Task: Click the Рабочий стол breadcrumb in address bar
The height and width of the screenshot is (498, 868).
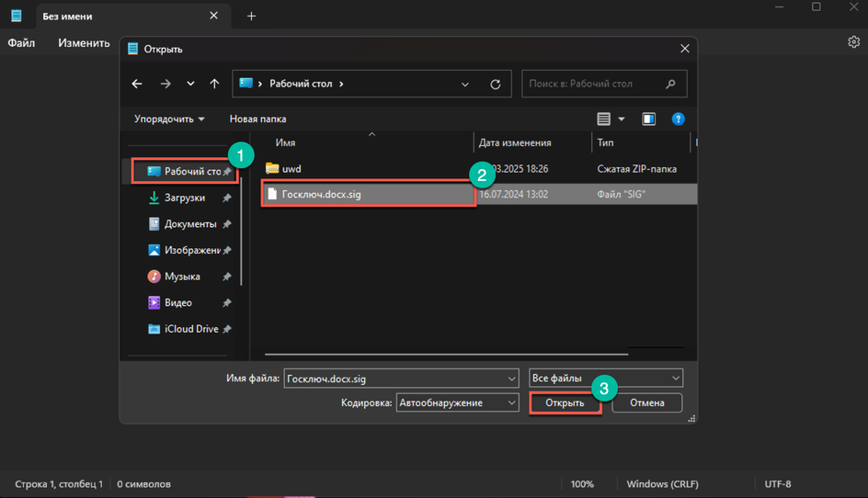Action: point(301,84)
